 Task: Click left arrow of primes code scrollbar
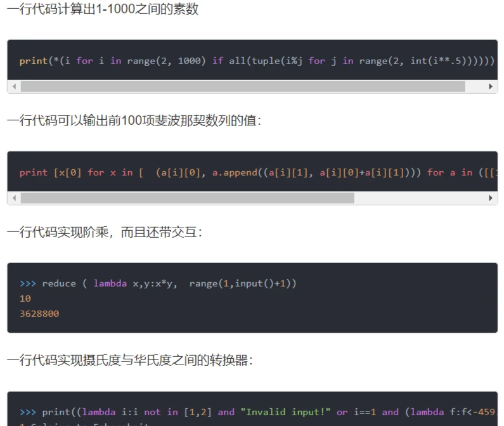14,86
